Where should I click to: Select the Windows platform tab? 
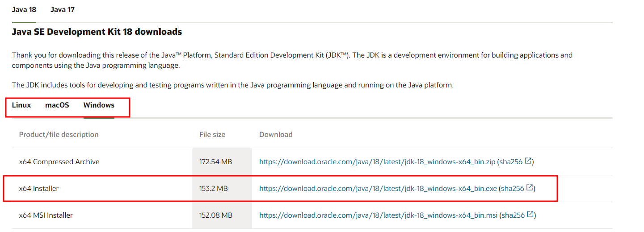click(99, 105)
